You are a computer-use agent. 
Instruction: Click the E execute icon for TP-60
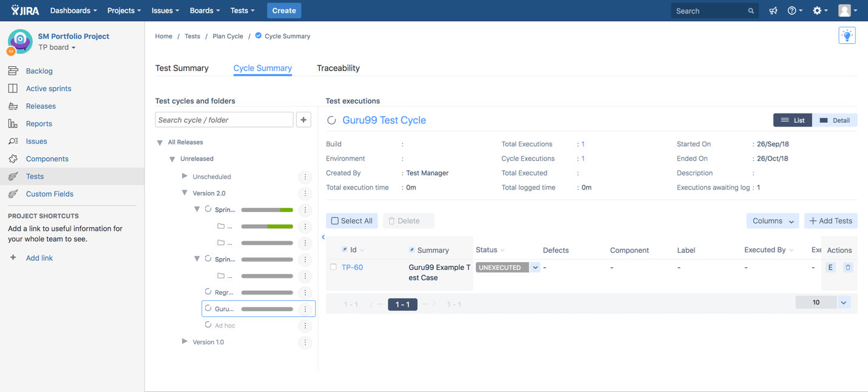click(830, 267)
